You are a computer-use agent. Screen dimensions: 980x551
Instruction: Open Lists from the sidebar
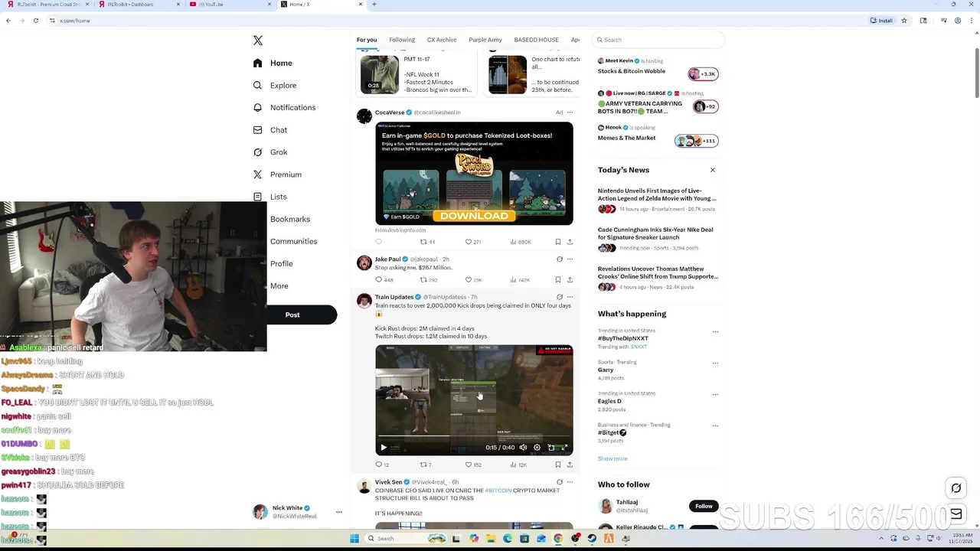(270, 197)
